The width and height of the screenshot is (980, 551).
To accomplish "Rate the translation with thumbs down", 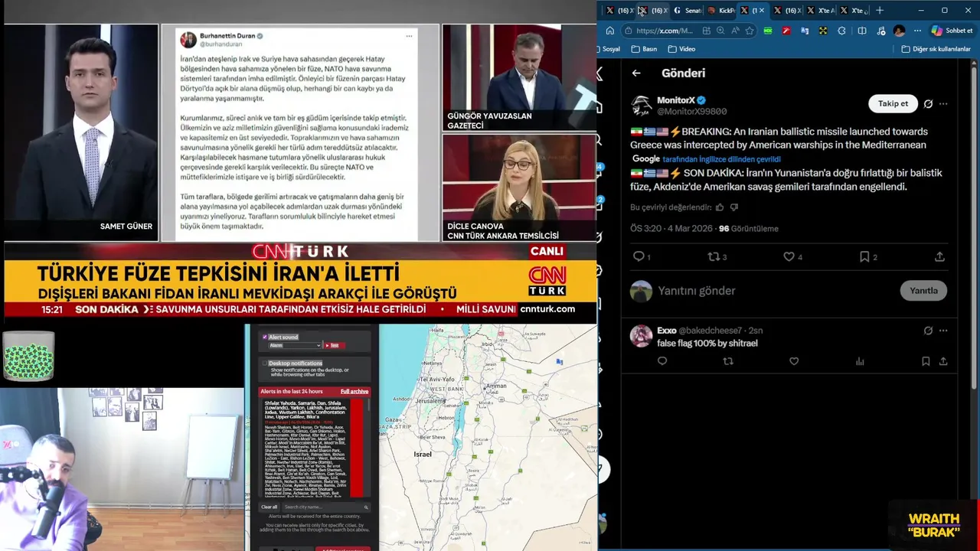I will tap(734, 207).
